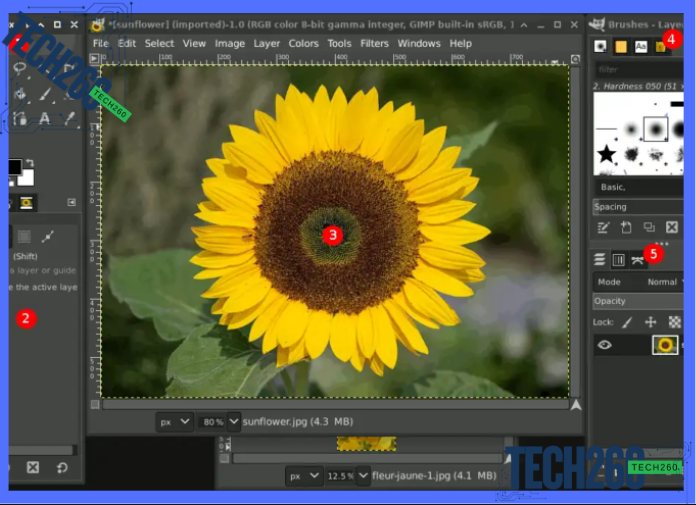Image resolution: width=696 pixels, height=505 pixels.
Task: Swap foreground and background colors arrow
Action: [x=30, y=163]
